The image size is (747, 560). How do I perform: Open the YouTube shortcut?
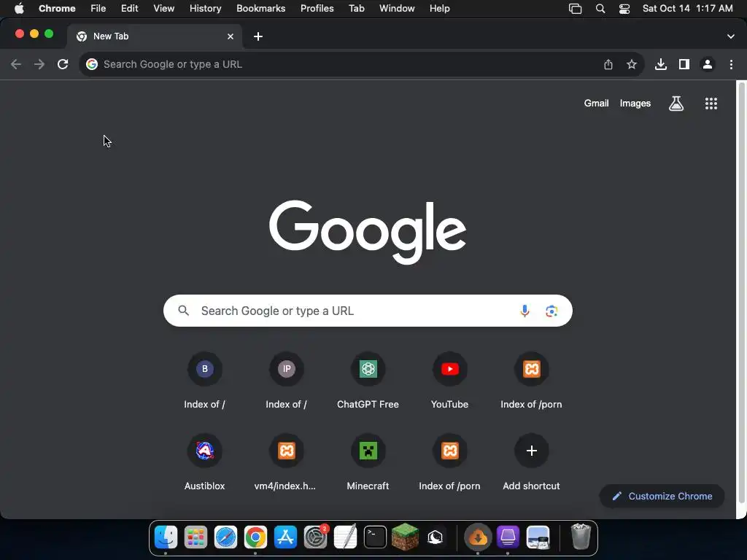click(x=449, y=381)
